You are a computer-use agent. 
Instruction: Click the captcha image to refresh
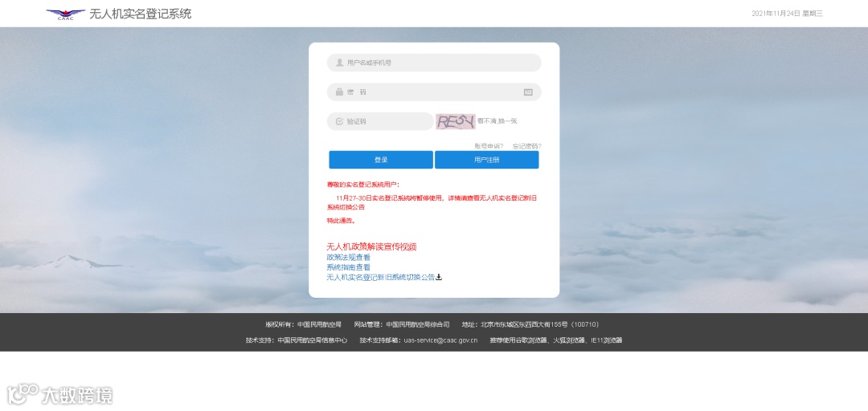(x=456, y=121)
